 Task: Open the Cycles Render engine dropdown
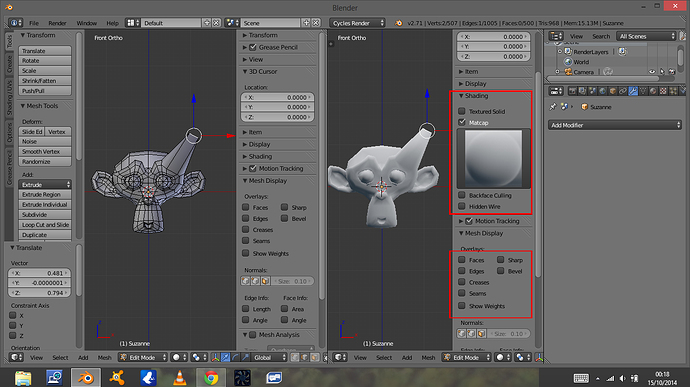(x=357, y=23)
